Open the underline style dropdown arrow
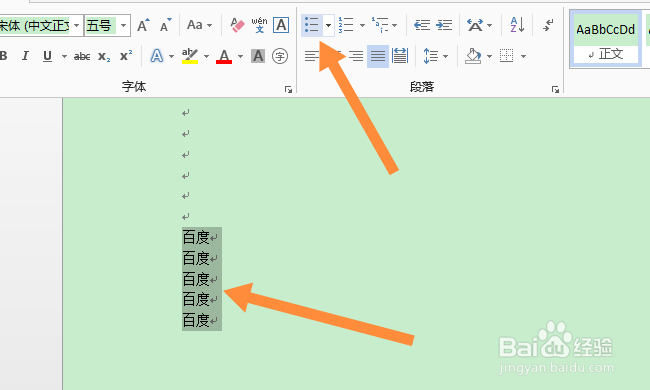Image resolution: width=650 pixels, height=390 pixels. pos(64,56)
